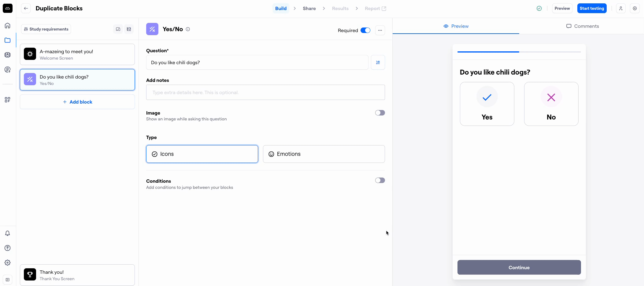Toggle the Required switch off

[x=365, y=30]
